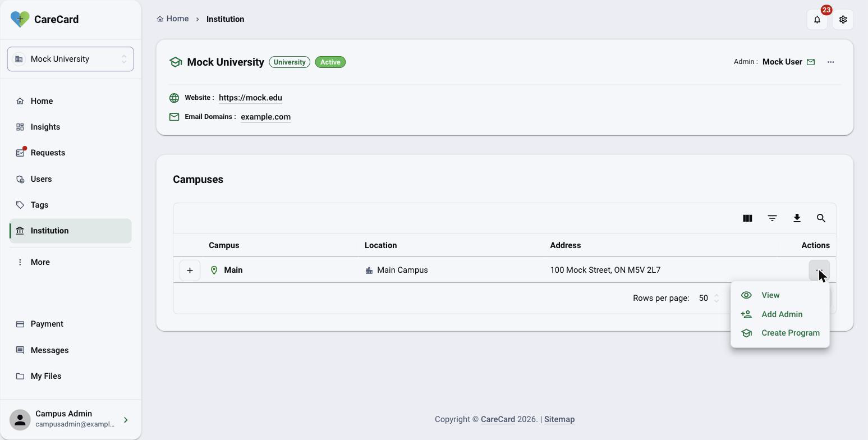The width and height of the screenshot is (868, 440).
Task: Choose Add Admin from the menu
Action: [x=780, y=314]
